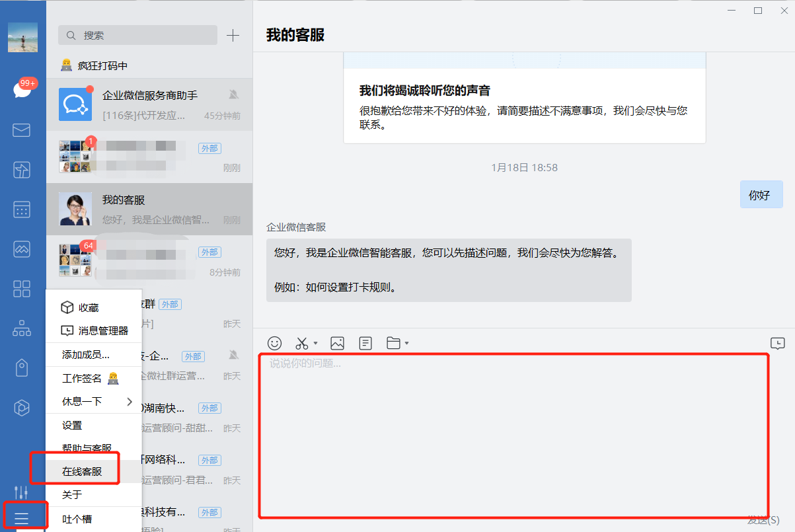Open the Mail icon in sidebar

coord(22,130)
